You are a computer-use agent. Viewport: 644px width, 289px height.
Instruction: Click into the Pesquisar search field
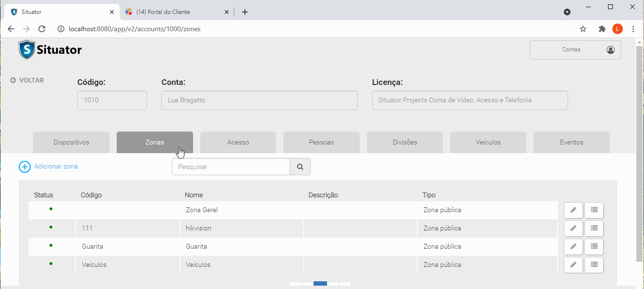click(231, 167)
